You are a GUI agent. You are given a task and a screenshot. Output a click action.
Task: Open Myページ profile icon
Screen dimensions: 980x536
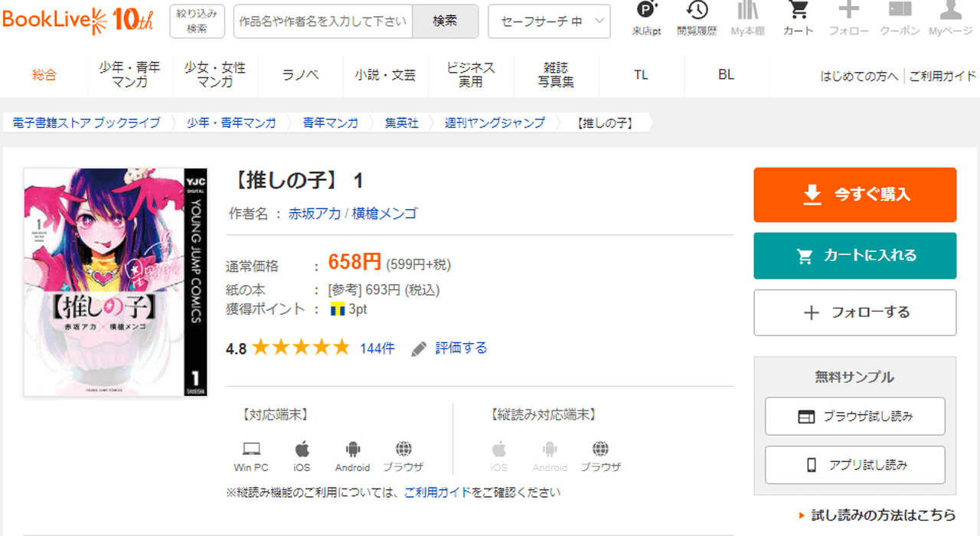[950, 11]
